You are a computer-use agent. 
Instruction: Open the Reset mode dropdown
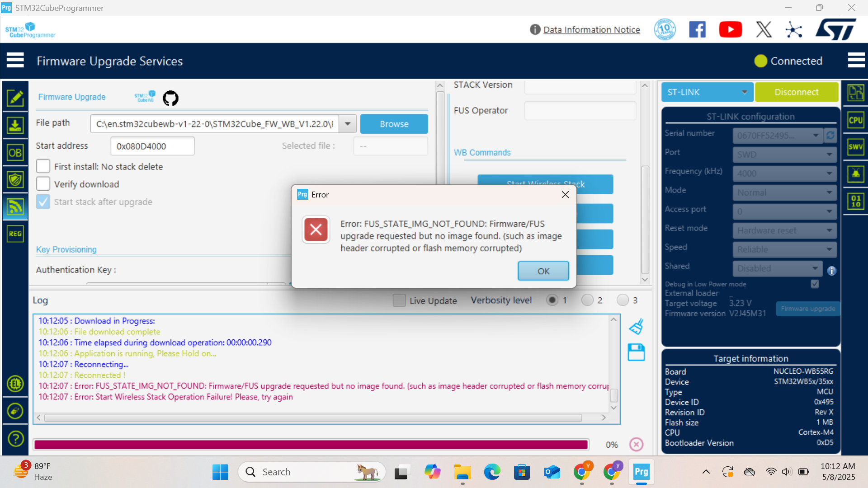(x=829, y=230)
